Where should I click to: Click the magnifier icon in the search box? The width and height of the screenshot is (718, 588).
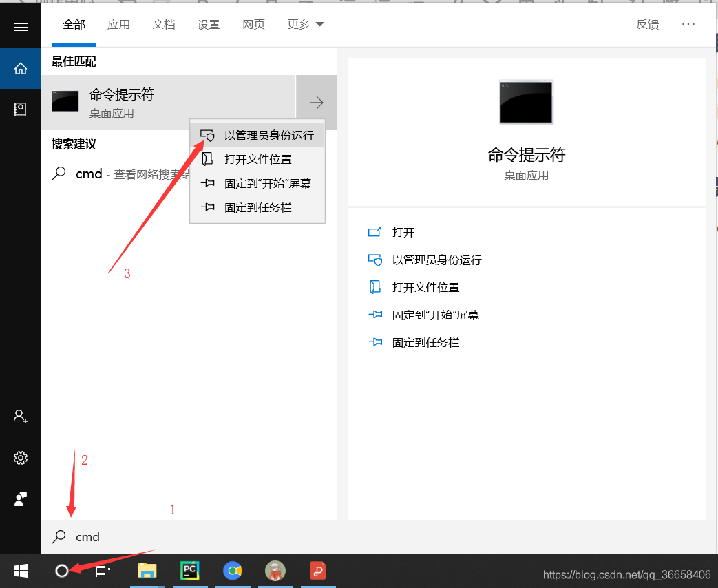59,537
